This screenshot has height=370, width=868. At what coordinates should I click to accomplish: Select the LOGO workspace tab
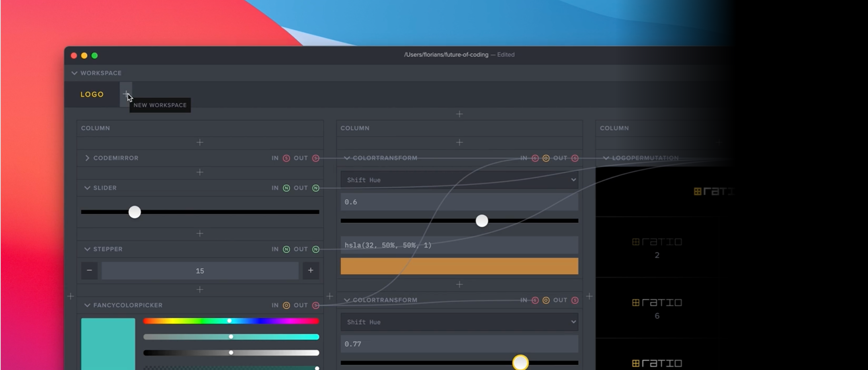[92, 95]
